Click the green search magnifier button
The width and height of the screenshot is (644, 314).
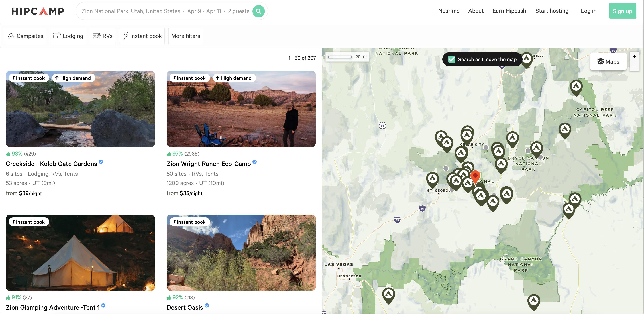click(x=258, y=11)
